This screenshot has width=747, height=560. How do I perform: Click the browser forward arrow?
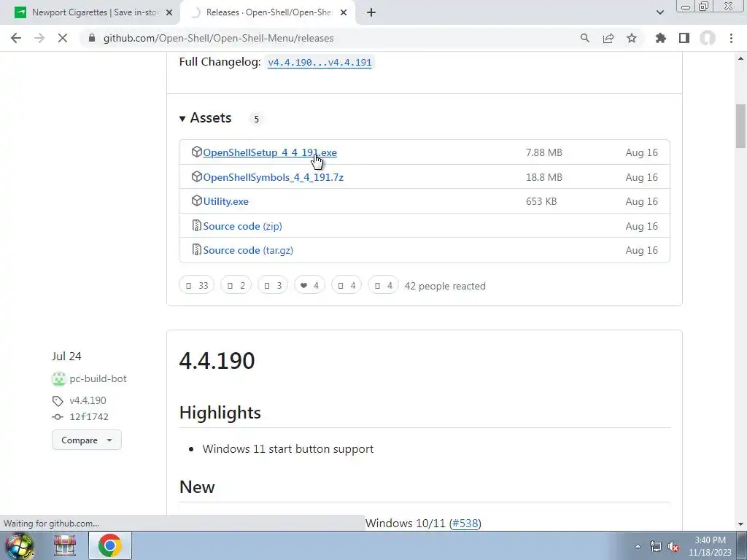click(x=39, y=38)
